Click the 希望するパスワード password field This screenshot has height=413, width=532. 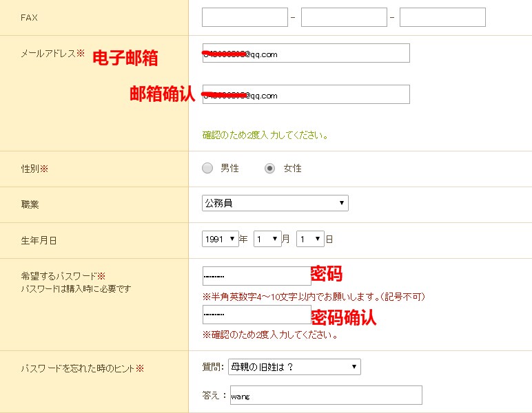click(256, 276)
